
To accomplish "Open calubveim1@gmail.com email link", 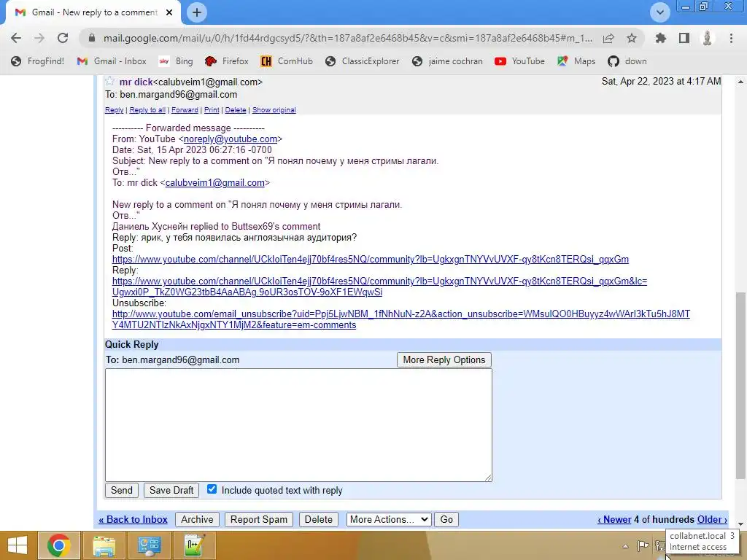I will tap(215, 183).
